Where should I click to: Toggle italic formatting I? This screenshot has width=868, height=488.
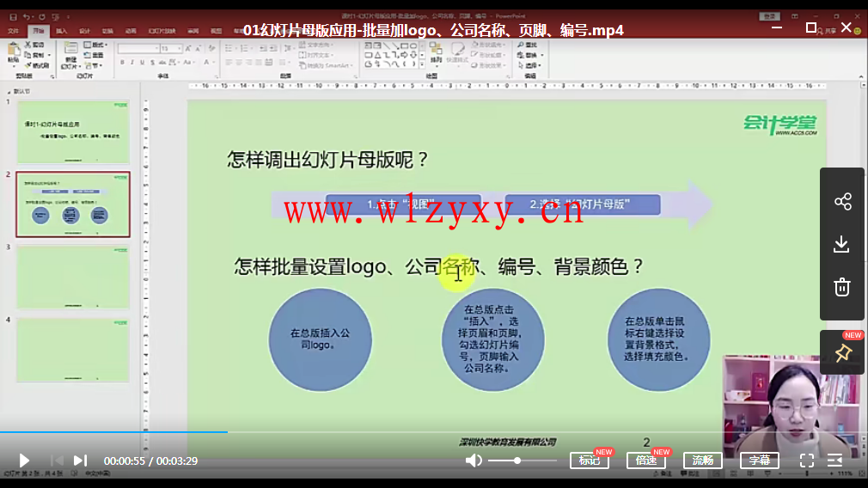pos(131,63)
